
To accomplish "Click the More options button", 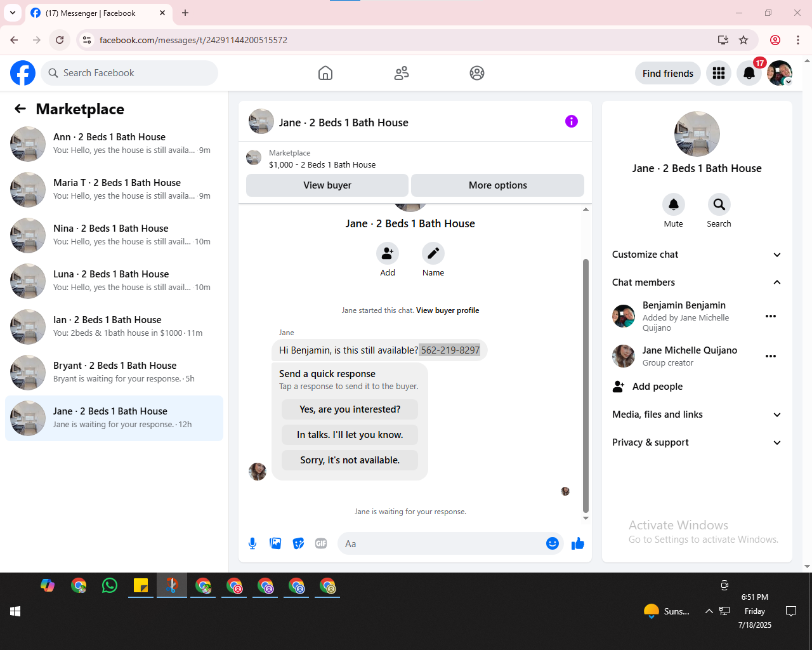I will pos(498,185).
